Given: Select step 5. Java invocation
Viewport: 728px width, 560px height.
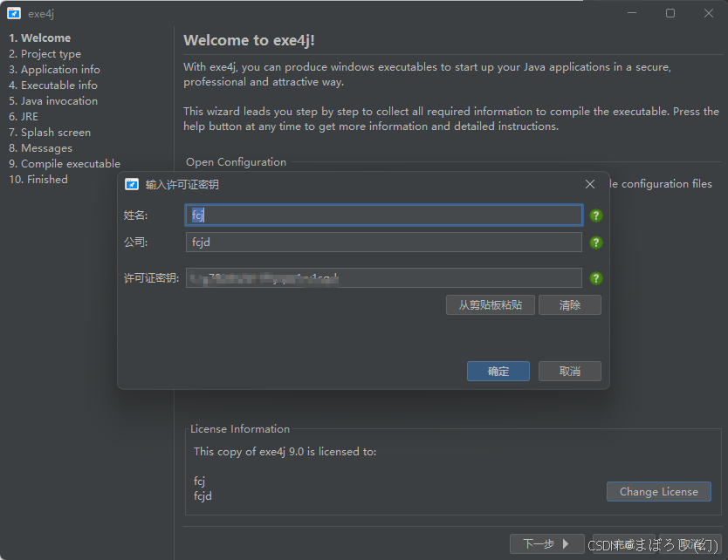Looking at the screenshot, I should (53, 101).
